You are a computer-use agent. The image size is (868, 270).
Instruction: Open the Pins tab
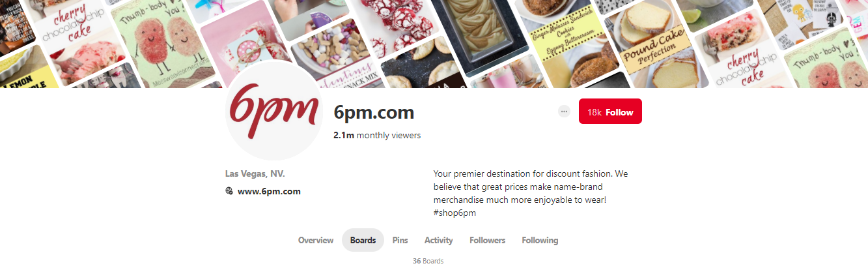pyautogui.click(x=400, y=240)
